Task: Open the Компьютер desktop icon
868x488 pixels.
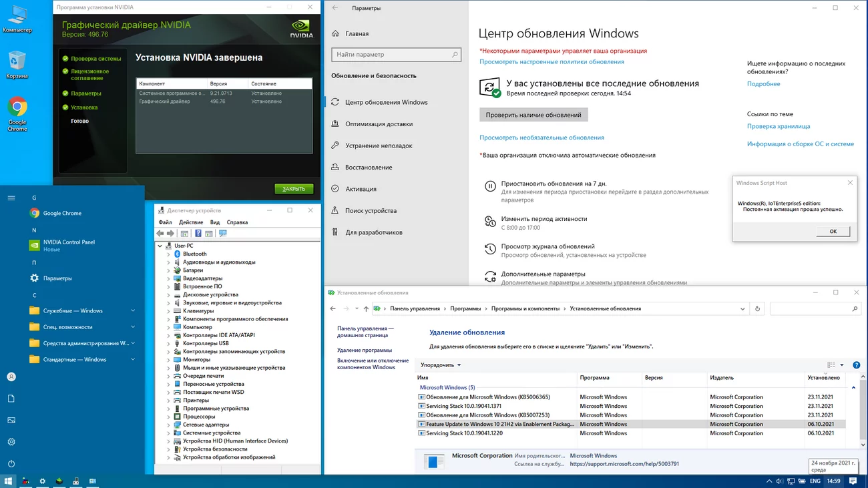Action: click(x=17, y=19)
